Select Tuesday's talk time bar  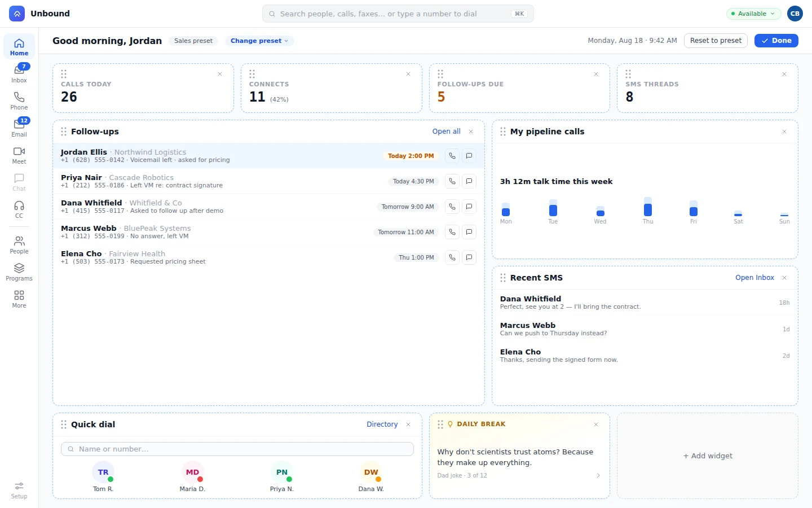coord(553,208)
